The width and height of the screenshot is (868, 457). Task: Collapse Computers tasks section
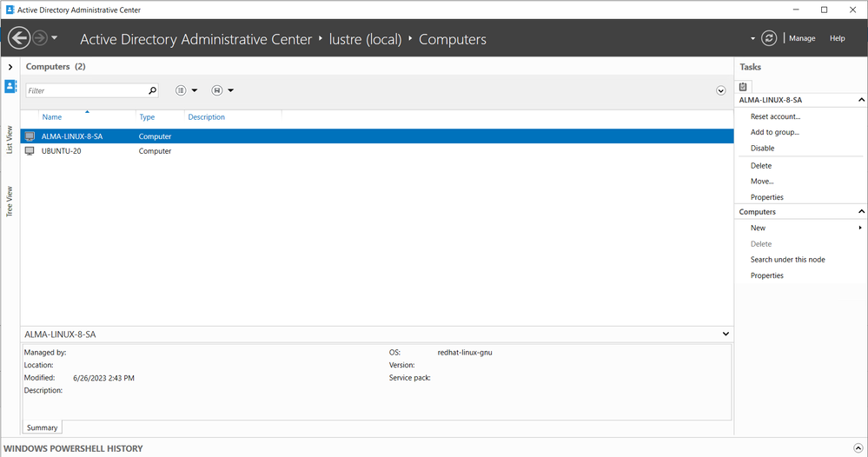pos(861,212)
